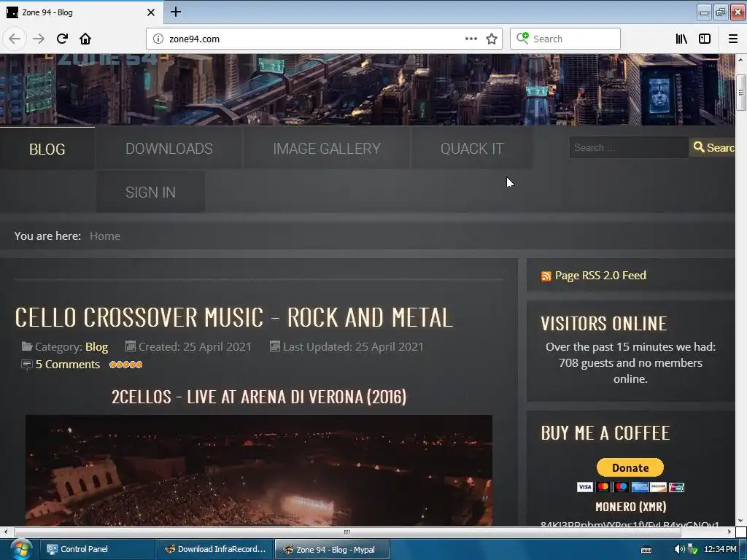Click the horizontal scrollbar thumb

pyautogui.click(x=347, y=532)
